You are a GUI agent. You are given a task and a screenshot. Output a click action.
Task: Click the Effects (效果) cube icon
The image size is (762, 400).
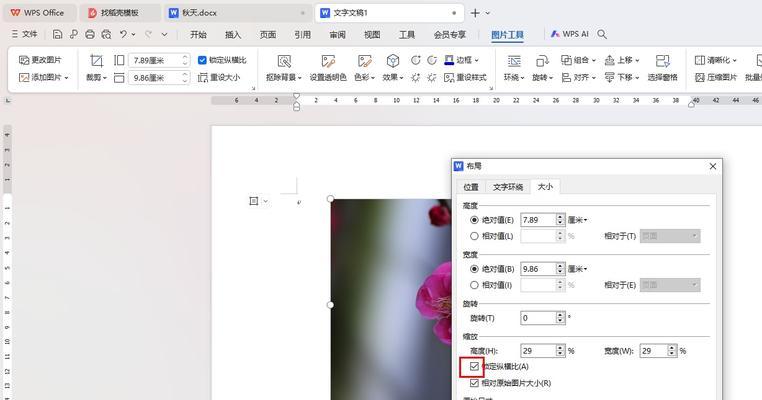(393, 61)
